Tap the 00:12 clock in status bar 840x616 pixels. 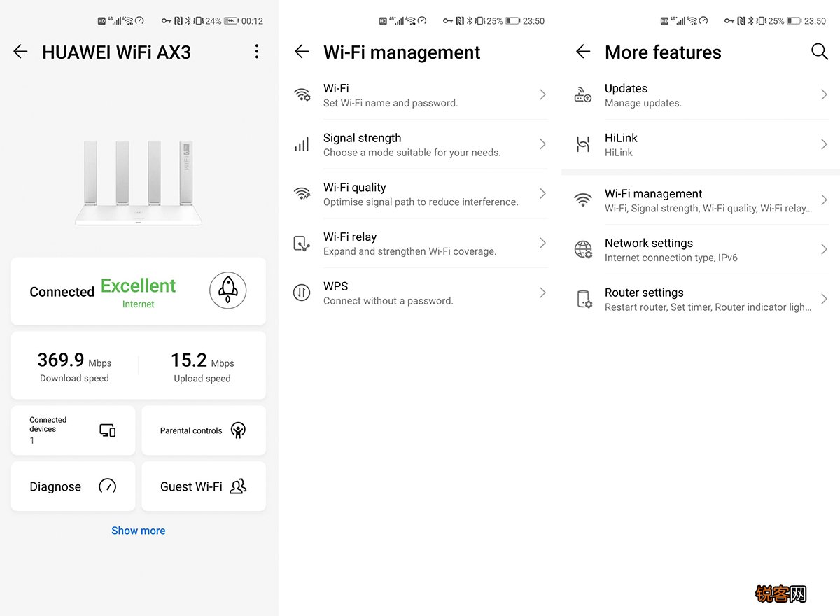pyautogui.click(x=252, y=21)
